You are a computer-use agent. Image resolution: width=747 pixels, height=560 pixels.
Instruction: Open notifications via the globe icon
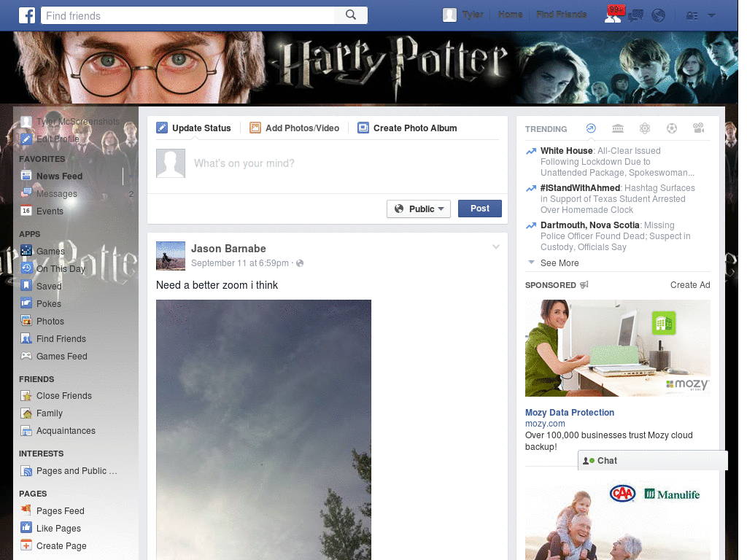pyautogui.click(x=658, y=15)
